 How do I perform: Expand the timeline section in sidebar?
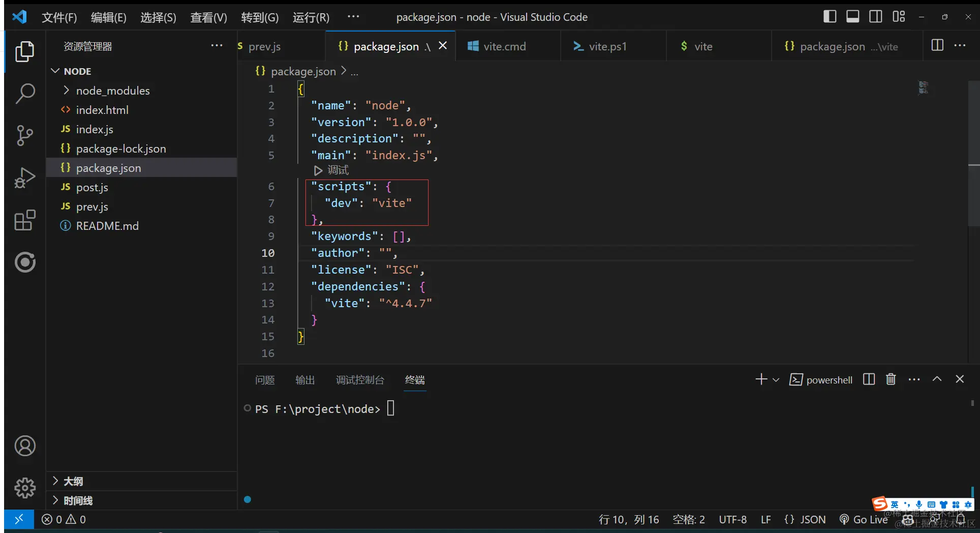(142, 500)
